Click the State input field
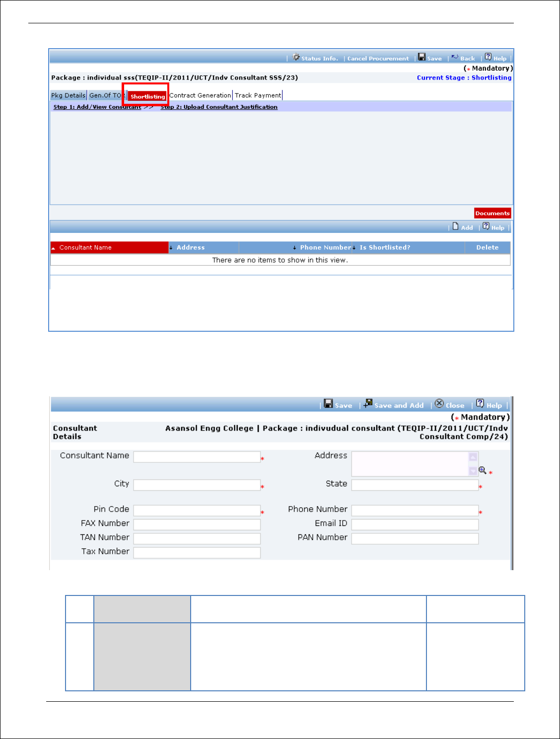Image resolution: width=560 pixels, height=739 pixels. pos(415,485)
